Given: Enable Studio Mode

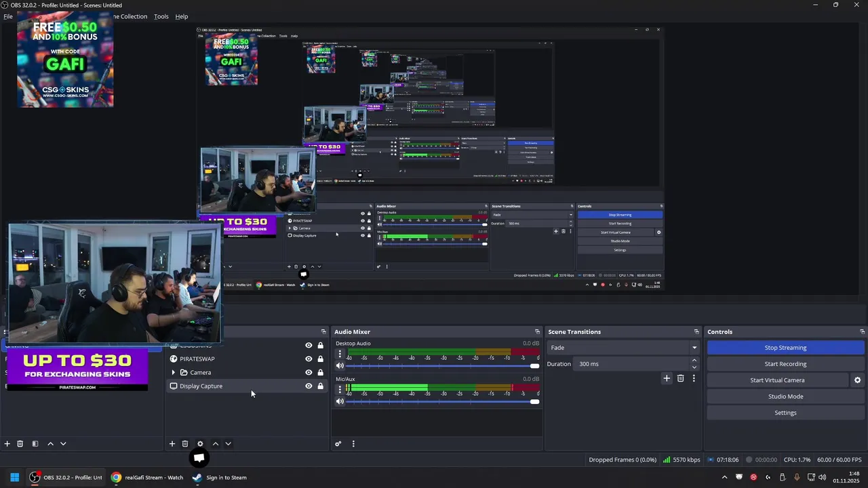Looking at the screenshot, I should tap(786, 396).
